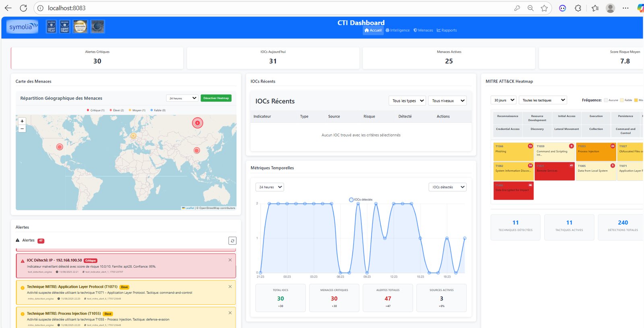Toggle the IOCs détectés chart legend entry
The width and height of the screenshot is (644, 328).
pyautogui.click(x=361, y=200)
